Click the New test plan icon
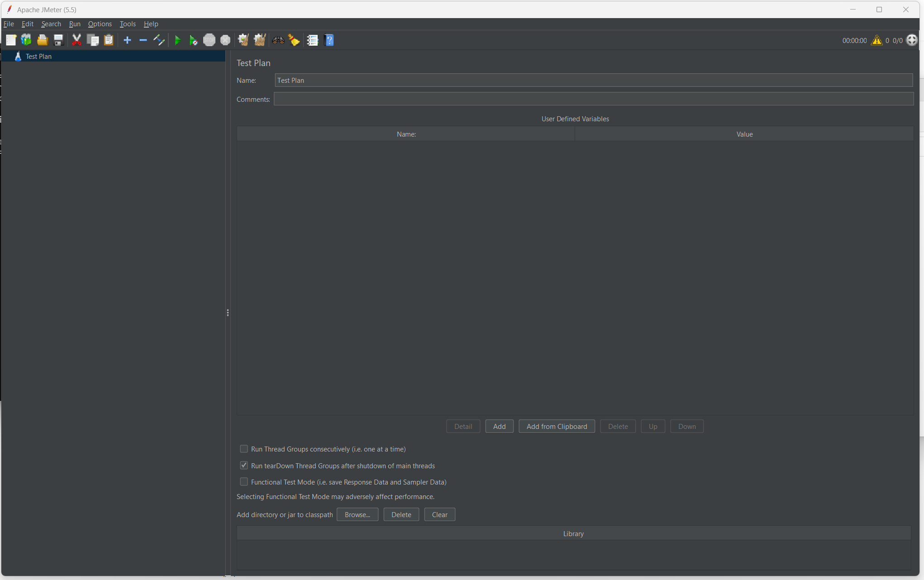This screenshot has width=924, height=580. pos(11,40)
